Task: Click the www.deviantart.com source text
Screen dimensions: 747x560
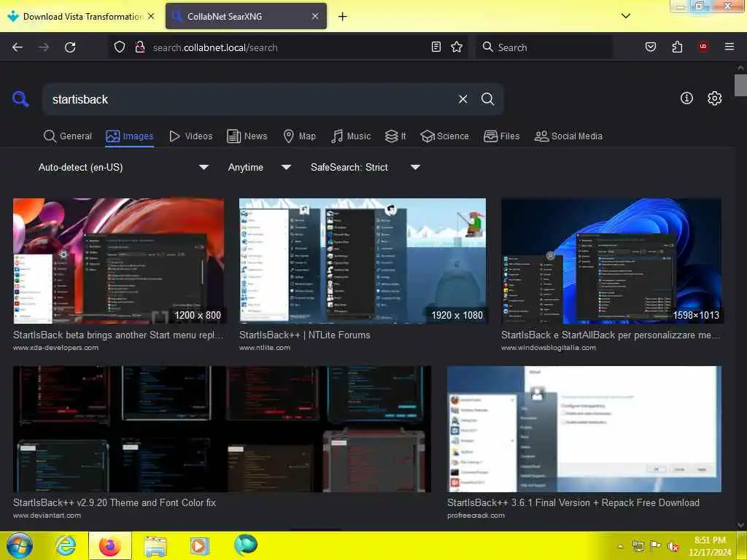Action: click(47, 516)
